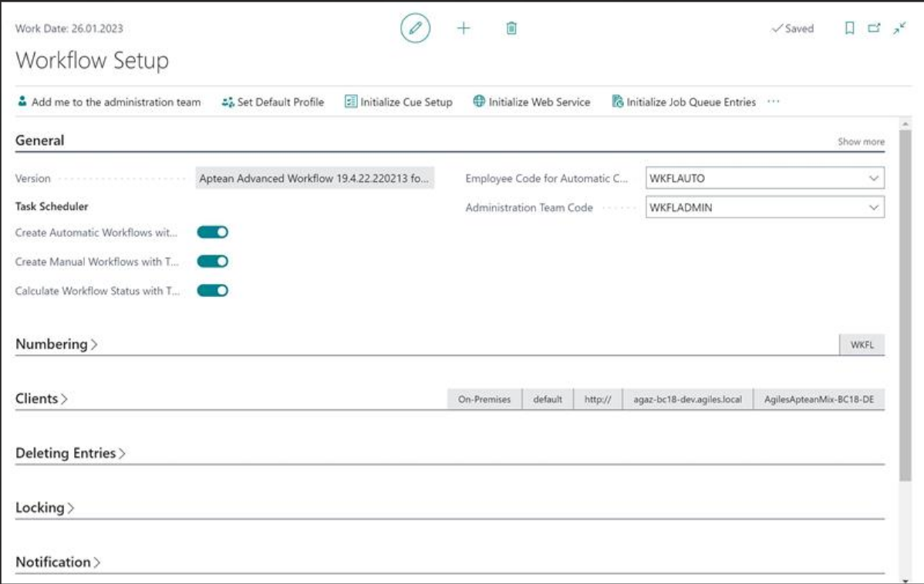Click the bookmark icon
The height and width of the screenshot is (584, 924).
(x=849, y=29)
